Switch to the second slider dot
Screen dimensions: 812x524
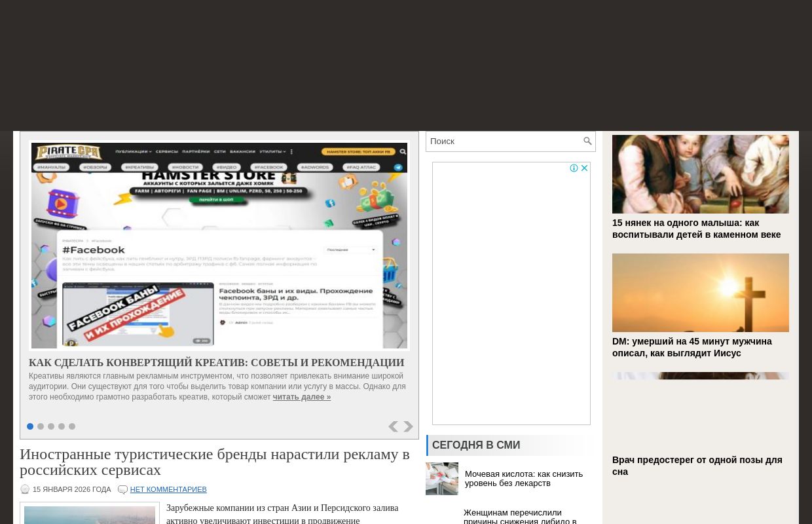41,426
